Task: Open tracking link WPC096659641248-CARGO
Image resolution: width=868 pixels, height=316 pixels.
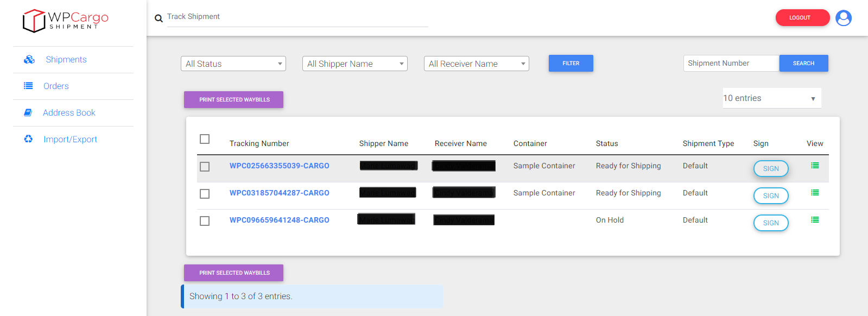Action: click(279, 220)
